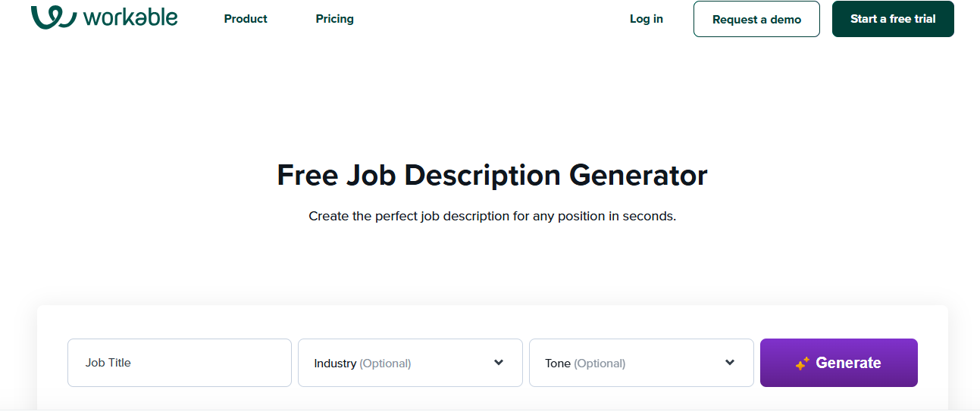Click the Tone label text
Screen dimensions: 980x412
point(558,364)
